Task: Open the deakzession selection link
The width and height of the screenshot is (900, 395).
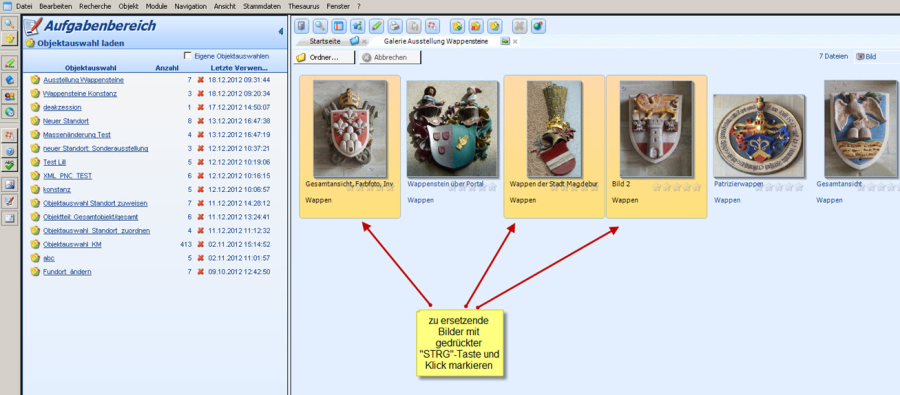Action: [62, 107]
